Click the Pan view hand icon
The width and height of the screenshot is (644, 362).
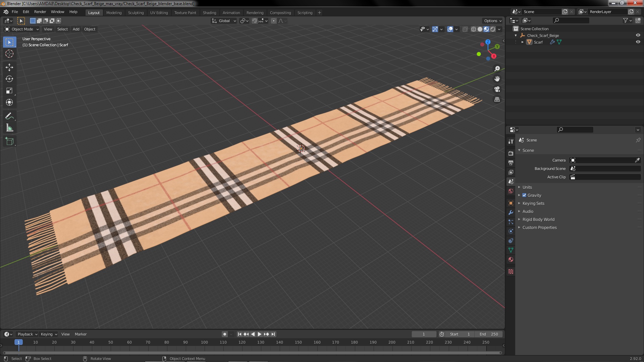[x=497, y=79]
